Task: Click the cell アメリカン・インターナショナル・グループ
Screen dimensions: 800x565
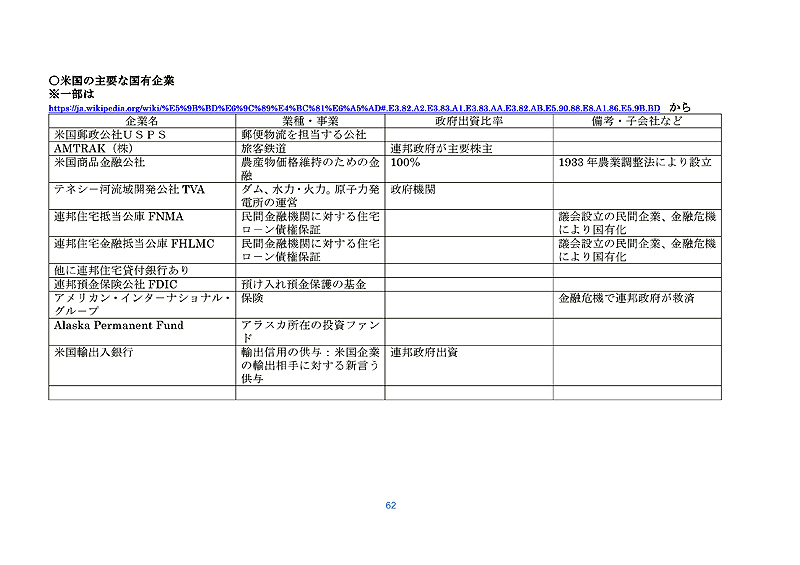Action: click(x=142, y=305)
